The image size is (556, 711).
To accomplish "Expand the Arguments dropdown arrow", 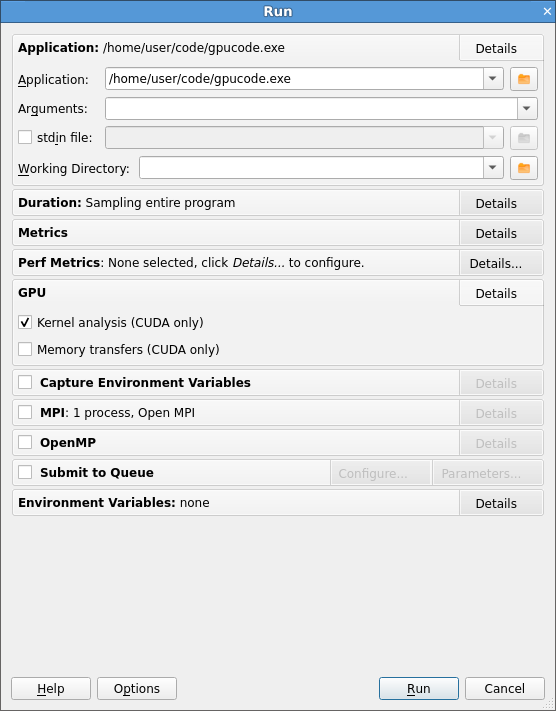I will (527, 108).
